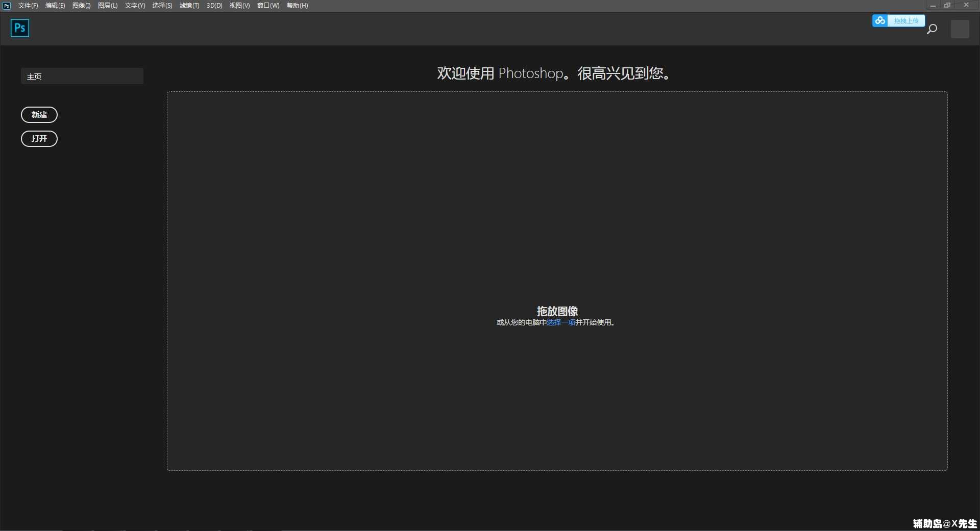
Task: Minimize the Photoshop window
Action: click(933, 6)
